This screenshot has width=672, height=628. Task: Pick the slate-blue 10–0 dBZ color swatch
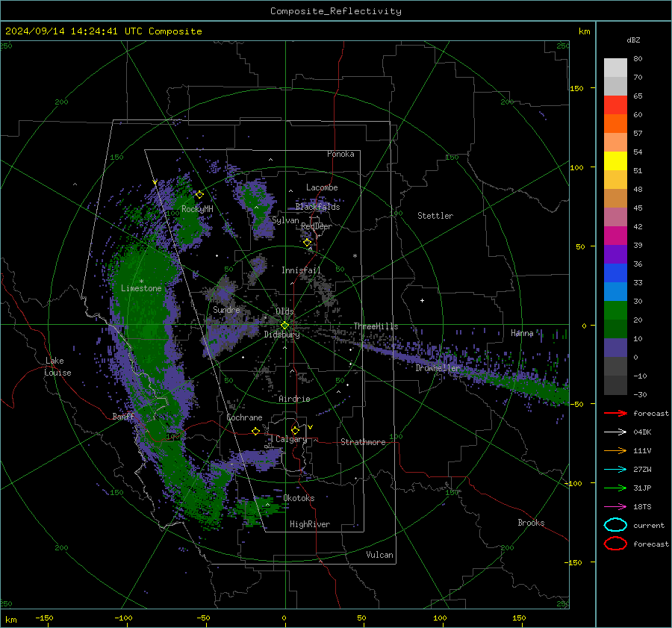615,348
